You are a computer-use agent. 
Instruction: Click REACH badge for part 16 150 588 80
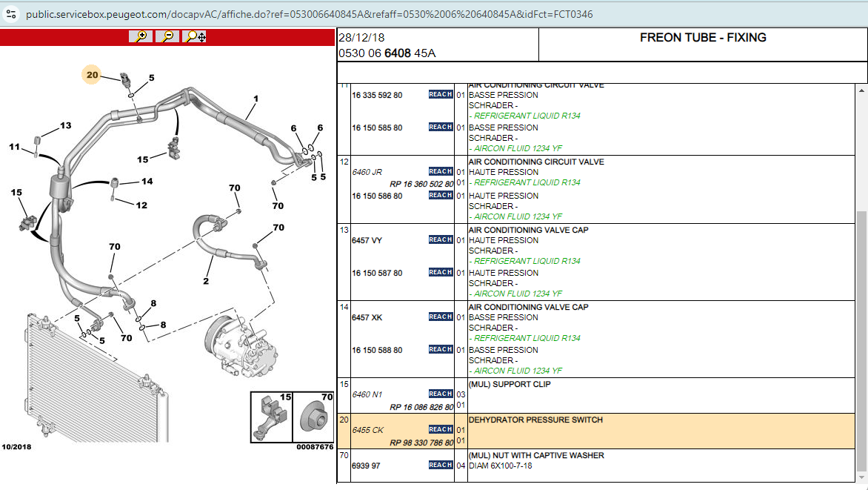click(x=441, y=349)
